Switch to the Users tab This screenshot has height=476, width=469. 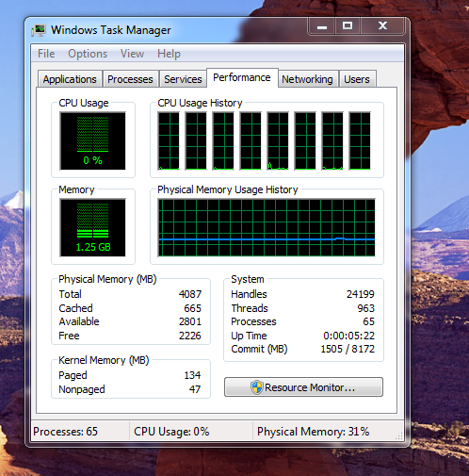[x=357, y=79]
